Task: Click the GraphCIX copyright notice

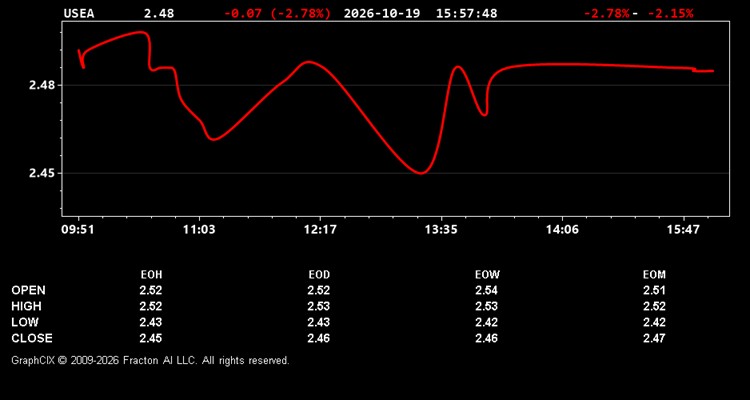Action: click(150, 360)
